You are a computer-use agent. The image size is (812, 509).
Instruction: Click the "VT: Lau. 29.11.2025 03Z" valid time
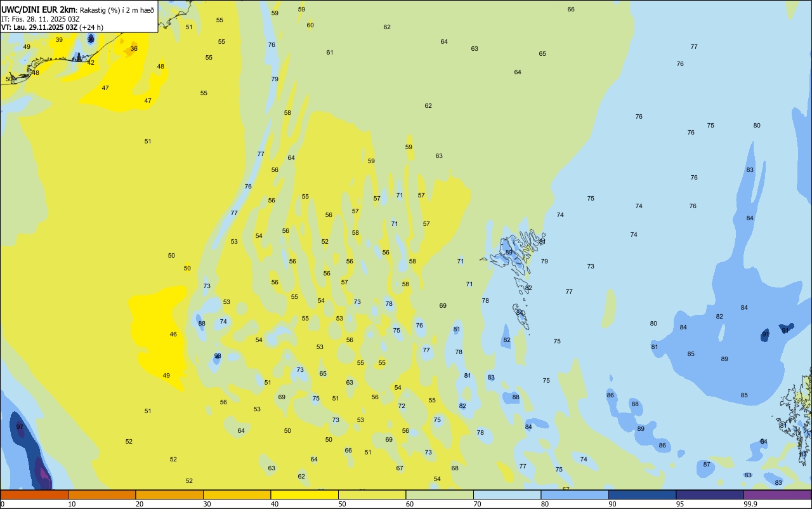point(39,27)
